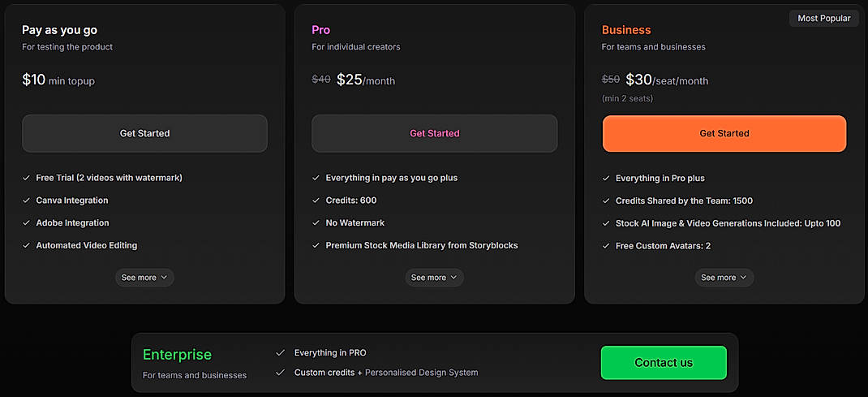The height and width of the screenshot is (397, 868).
Task: Click checkmark beside Custom credits
Action: (280, 372)
